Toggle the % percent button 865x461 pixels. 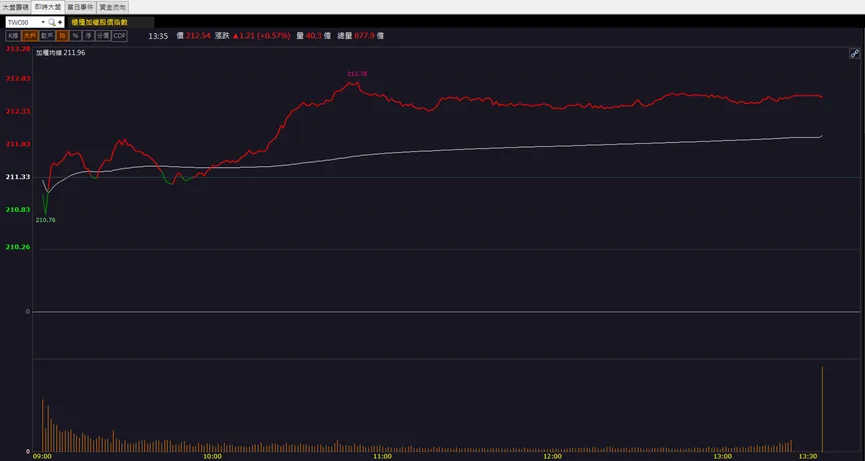(x=75, y=36)
